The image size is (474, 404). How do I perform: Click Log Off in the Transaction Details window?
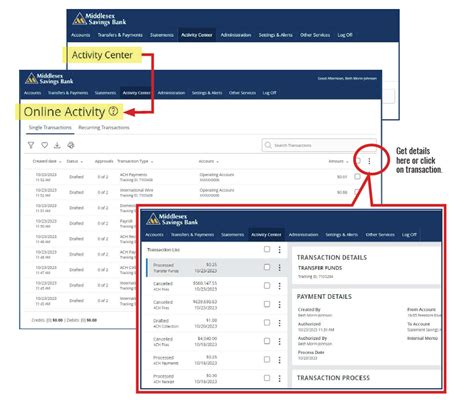point(409,235)
